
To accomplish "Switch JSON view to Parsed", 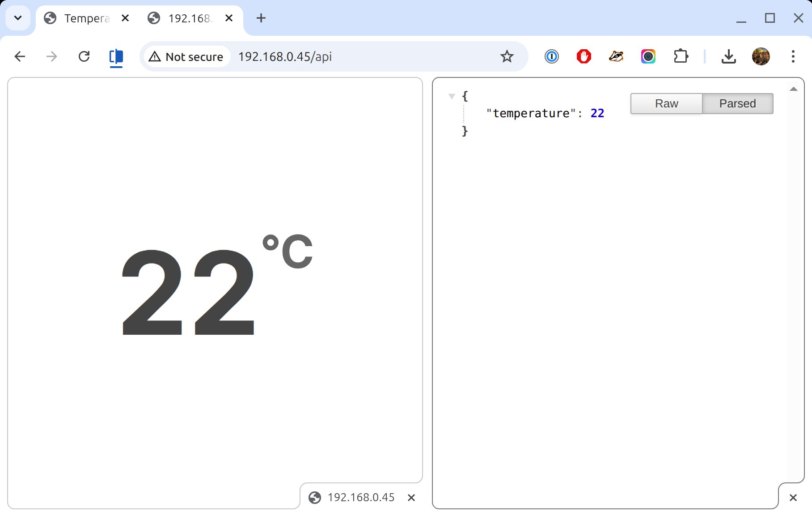I will point(737,104).
